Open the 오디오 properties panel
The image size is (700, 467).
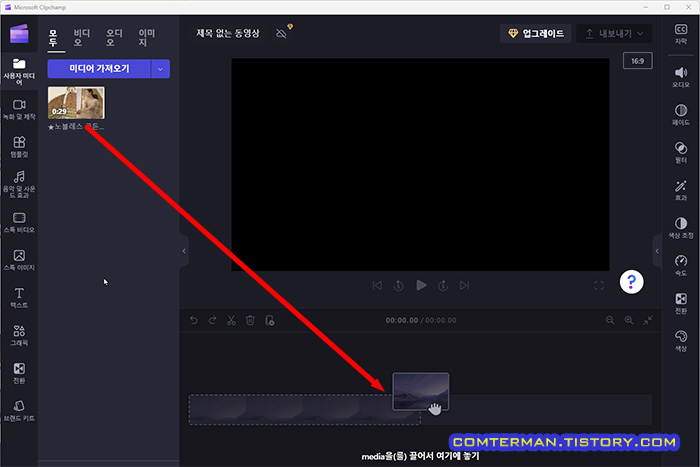coord(681,77)
